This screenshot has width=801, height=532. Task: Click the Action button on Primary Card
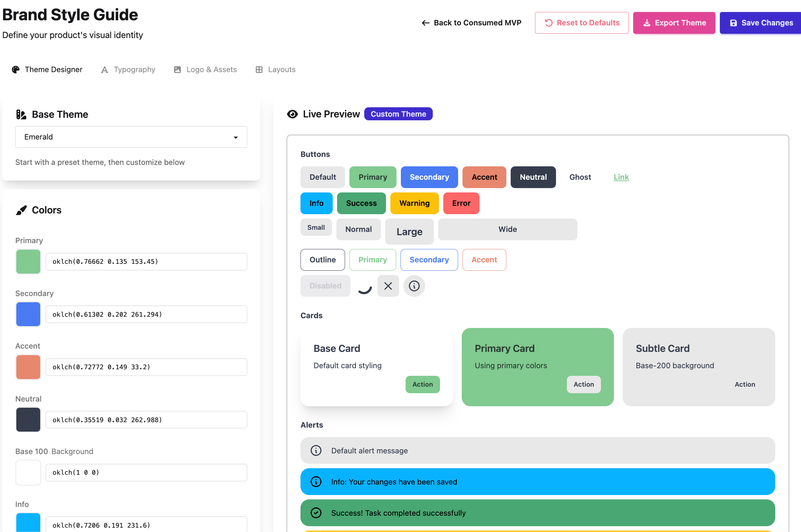pos(584,385)
